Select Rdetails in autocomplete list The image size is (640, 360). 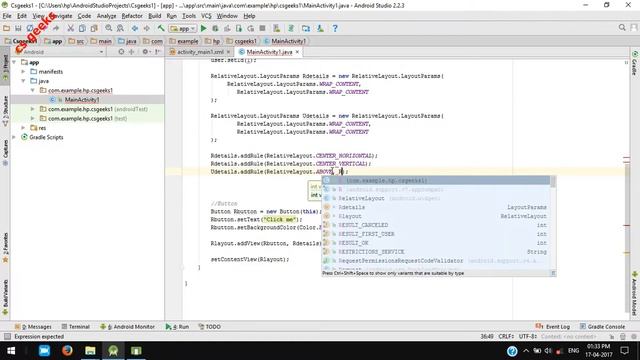tap(436, 207)
